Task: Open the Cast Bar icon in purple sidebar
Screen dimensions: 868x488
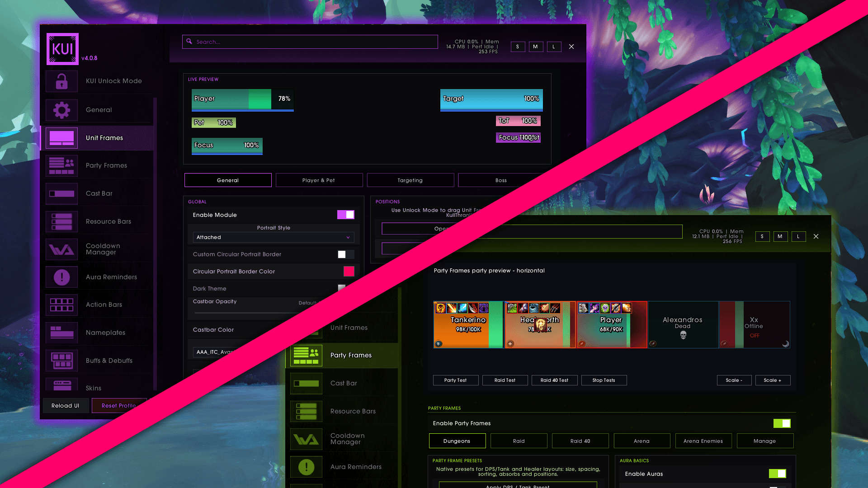Action: (x=61, y=194)
